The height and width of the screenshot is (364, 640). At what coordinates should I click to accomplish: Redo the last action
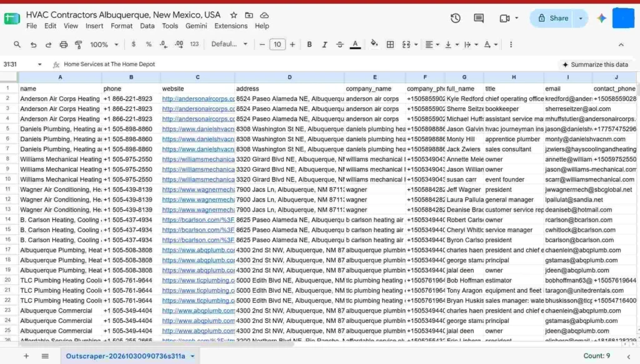48,44
